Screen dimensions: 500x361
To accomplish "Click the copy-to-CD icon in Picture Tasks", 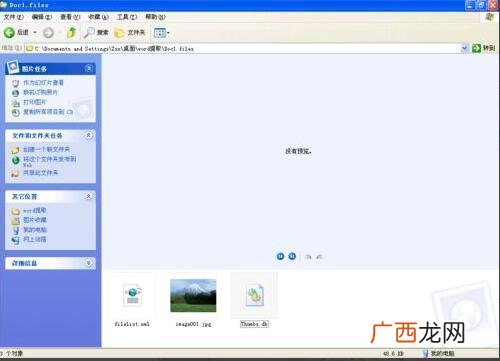I will point(15,113).
